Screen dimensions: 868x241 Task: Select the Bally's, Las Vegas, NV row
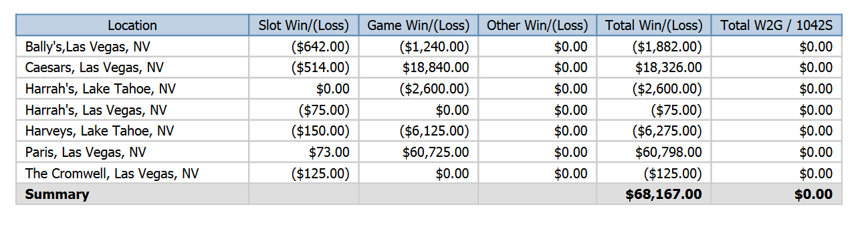point(429,47)
